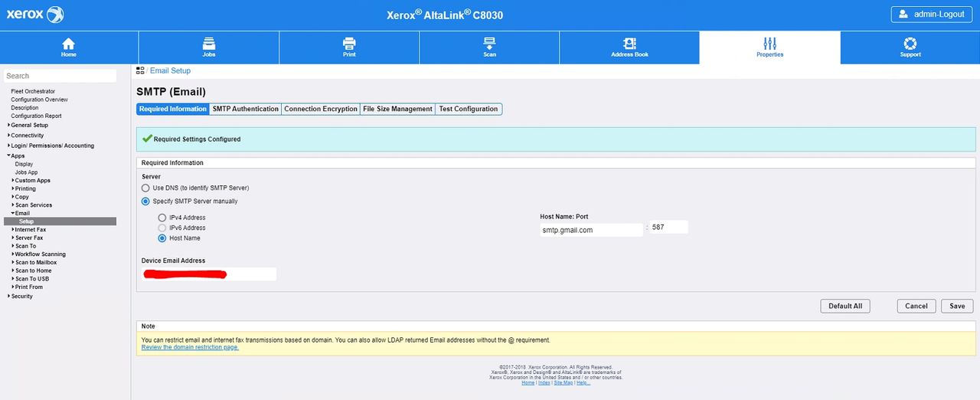Open the Support lifebuoy icon
Viewport: 980px width, 400px height.
point(910,44)
